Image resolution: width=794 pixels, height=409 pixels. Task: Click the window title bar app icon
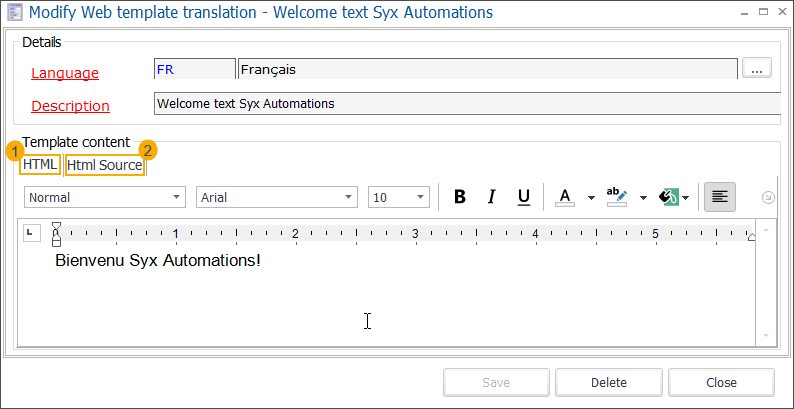click(16, 12)
